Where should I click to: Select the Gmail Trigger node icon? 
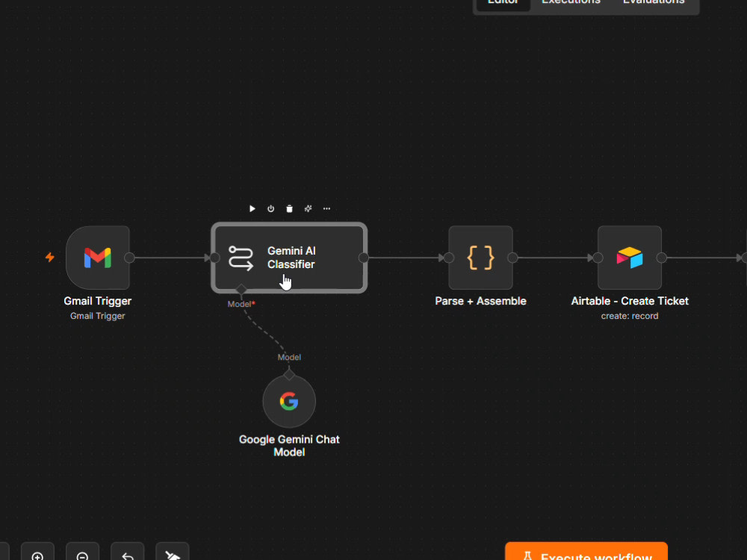98,258
